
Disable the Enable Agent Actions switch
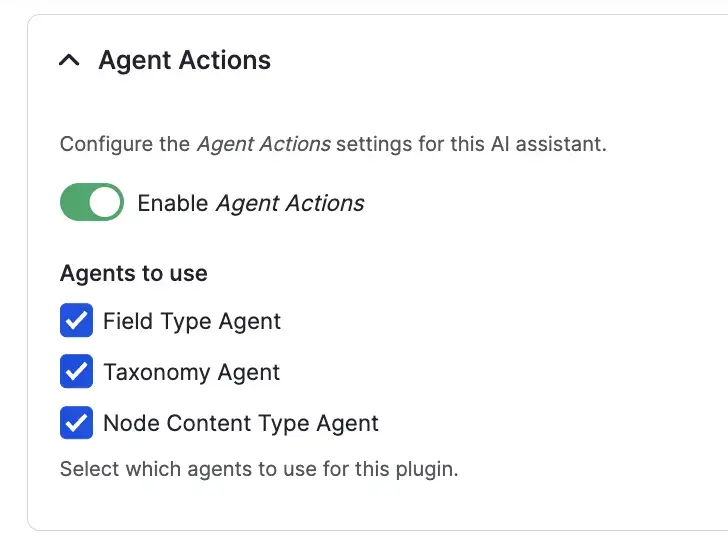coord(91,202)
